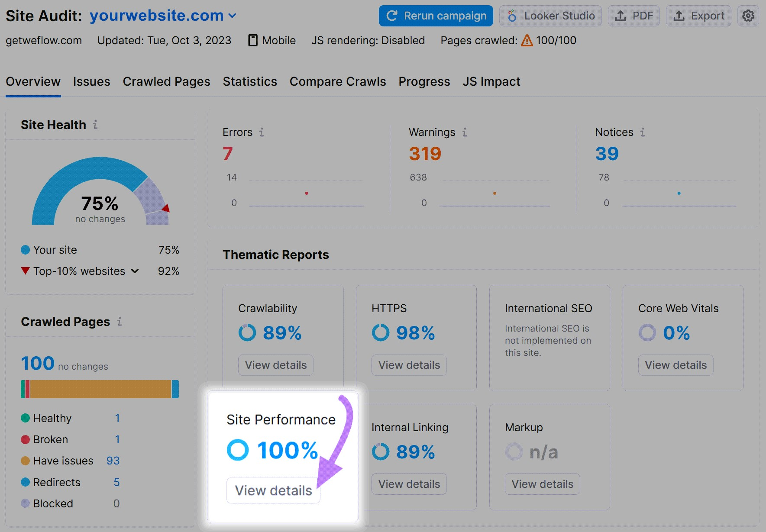Open the Statistics tab
The width and height of the screenshot is (766, 532).
[x=250, y=81]
